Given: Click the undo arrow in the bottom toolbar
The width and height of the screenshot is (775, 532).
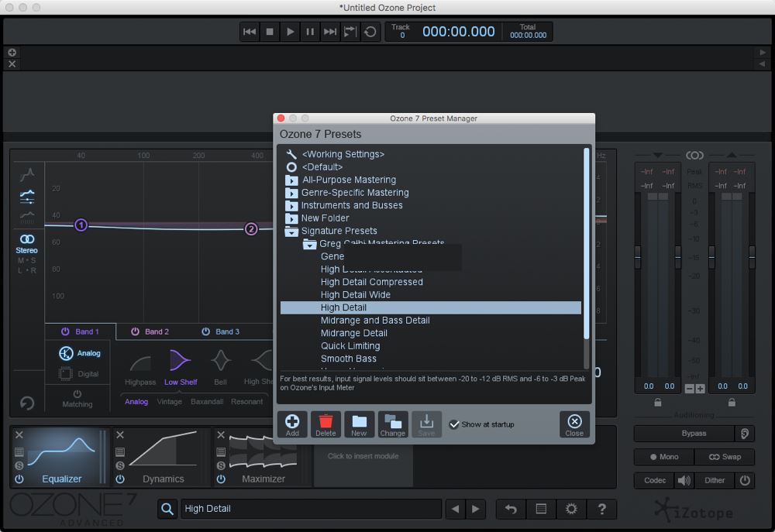Looking at the screenshot, I should pos(510,509).
